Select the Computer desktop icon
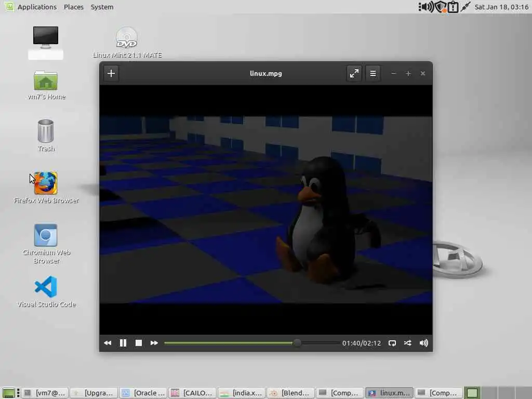Image resolution: width=532 pixels, height=399 pixels. point(46,42)
